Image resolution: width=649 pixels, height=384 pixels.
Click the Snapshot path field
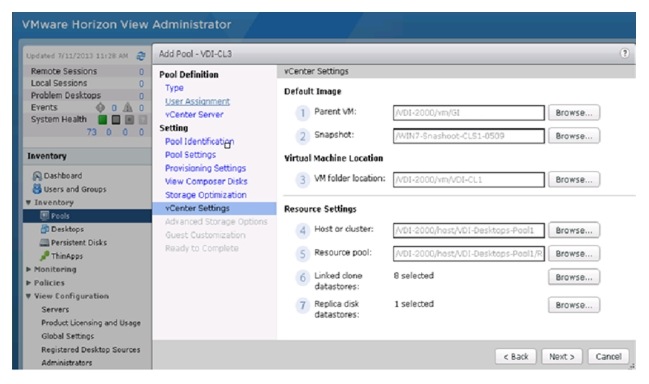tap(469, 136)
